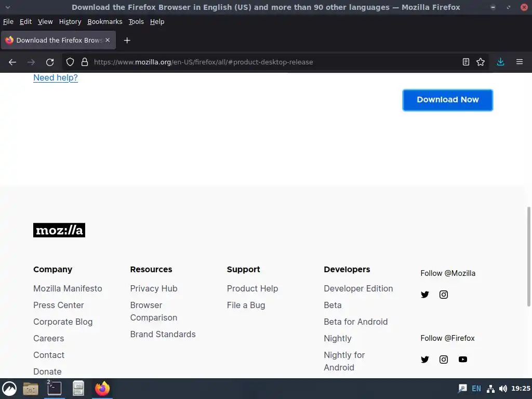Open the File menu
Viewport: 532px width, 399px height.
(8, 22)
